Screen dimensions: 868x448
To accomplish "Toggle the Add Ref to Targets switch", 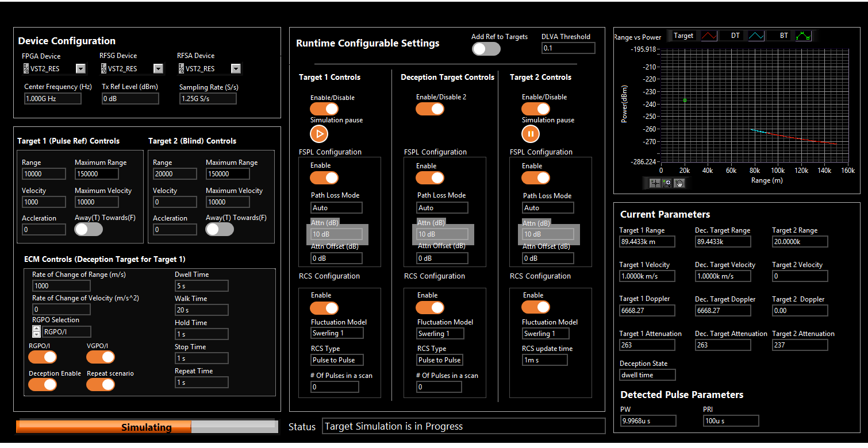I will click(x=486, y=49).
